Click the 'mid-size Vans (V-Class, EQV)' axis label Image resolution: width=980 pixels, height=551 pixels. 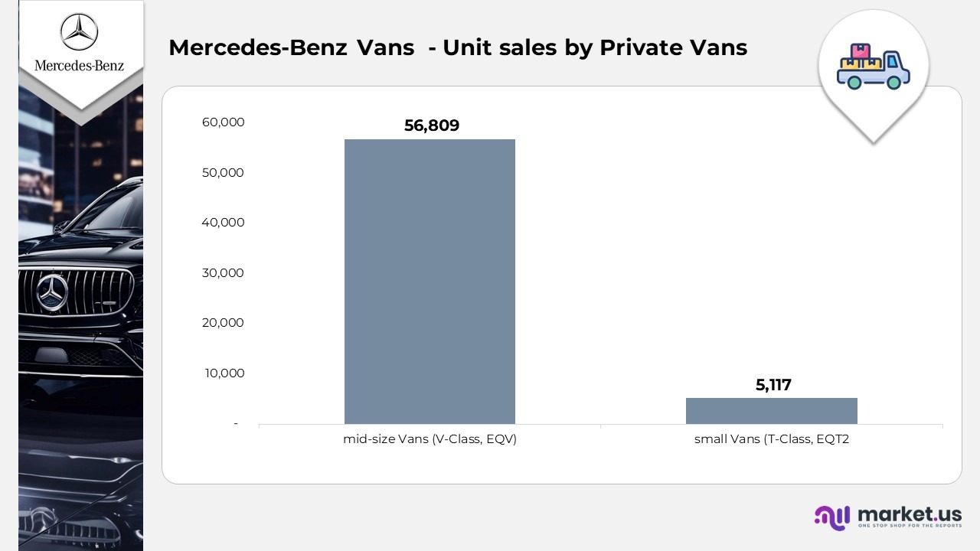point(430,439)
